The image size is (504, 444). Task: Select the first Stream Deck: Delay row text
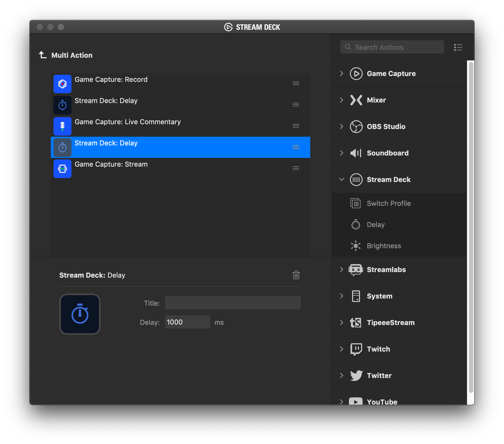[106, 101]
